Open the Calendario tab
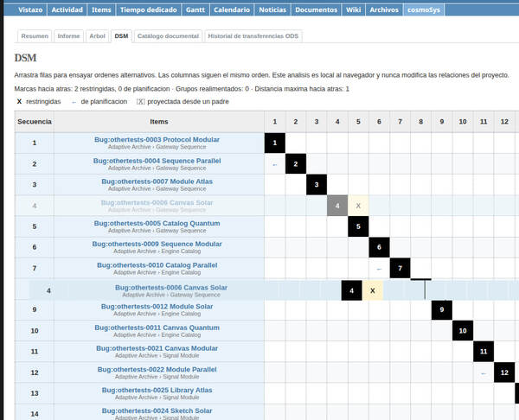519x420 pixels. 232,10
